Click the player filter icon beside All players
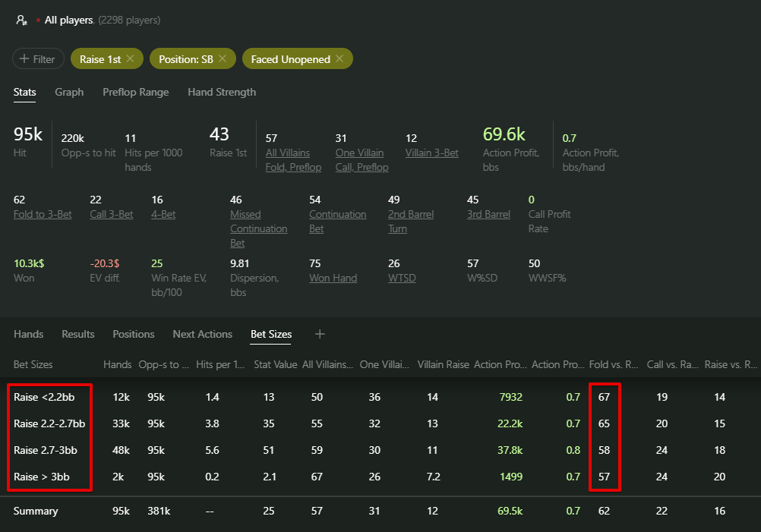Viewport: 761px width, 532px height. click(22, 20)
